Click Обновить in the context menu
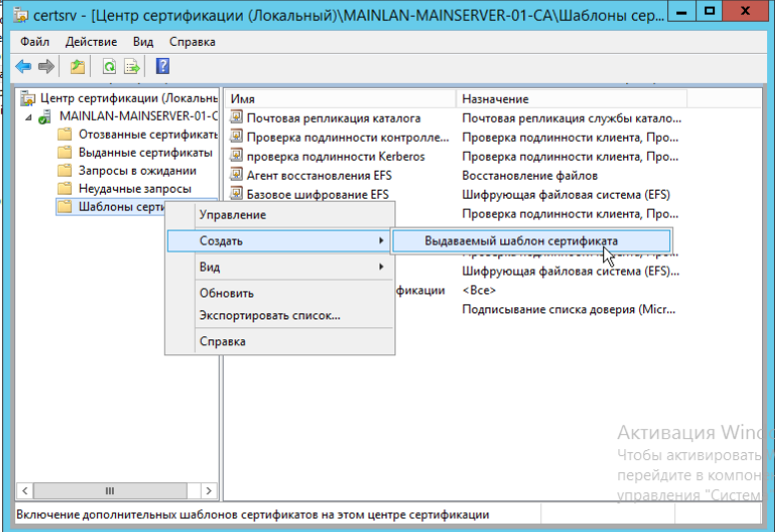The height and width of the screenshot is (532, 775). (226, 293)
